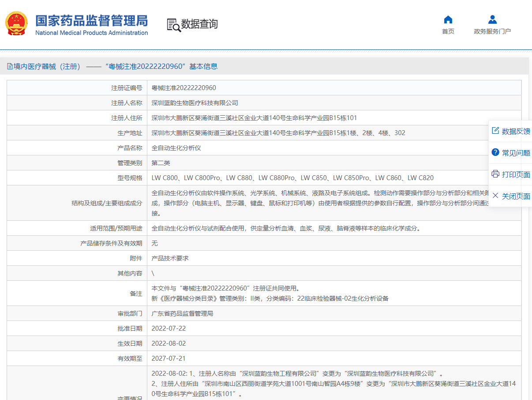Click the print page printer icon
The height and width of the screenshot is (400, 532).
point(495,174)
